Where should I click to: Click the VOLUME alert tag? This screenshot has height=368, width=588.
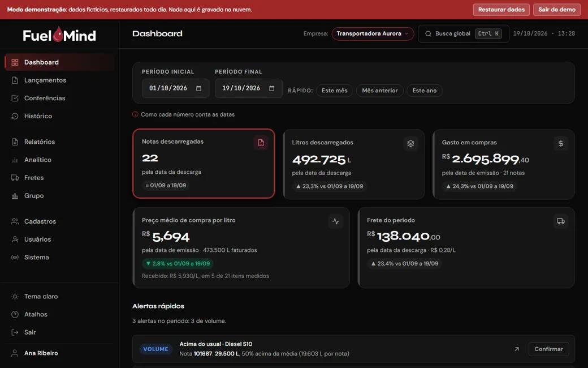[x=155, y=349]
